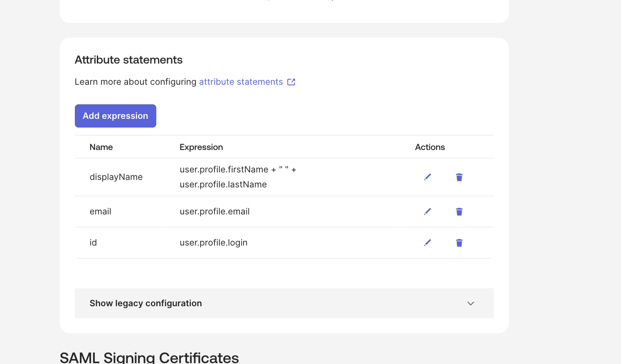Click the Actions column header
This screenshot has width=621, height=364.
tap(430, 147)
